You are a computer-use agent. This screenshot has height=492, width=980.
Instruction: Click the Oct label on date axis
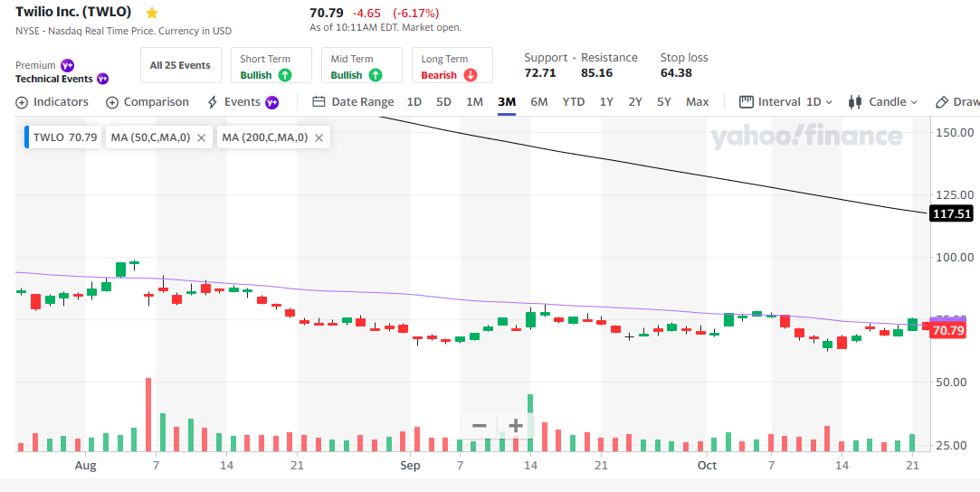click(707, 466)
